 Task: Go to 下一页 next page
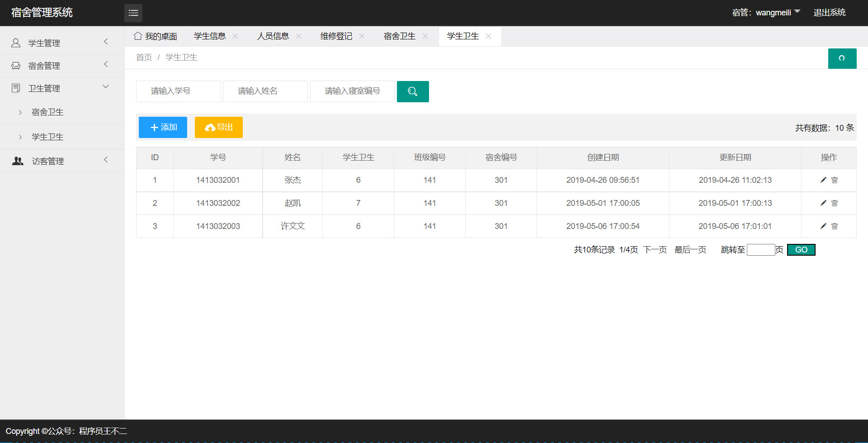(654, 249)
